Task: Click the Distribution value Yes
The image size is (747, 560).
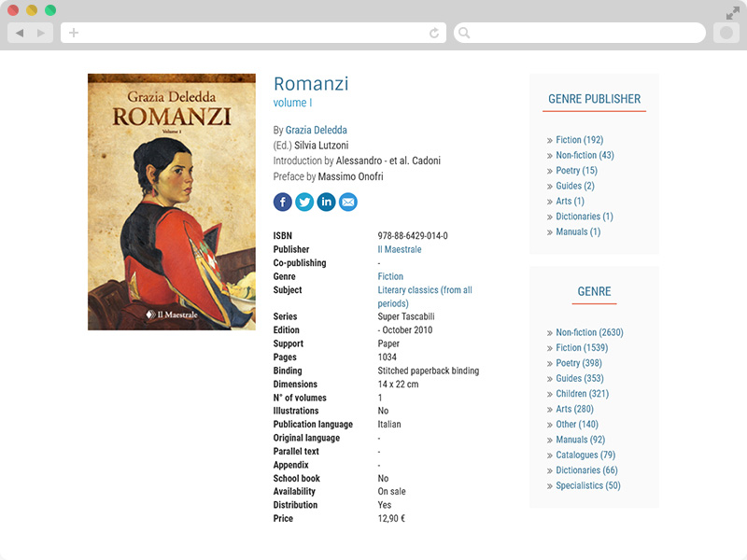Action: coord(385,505)
